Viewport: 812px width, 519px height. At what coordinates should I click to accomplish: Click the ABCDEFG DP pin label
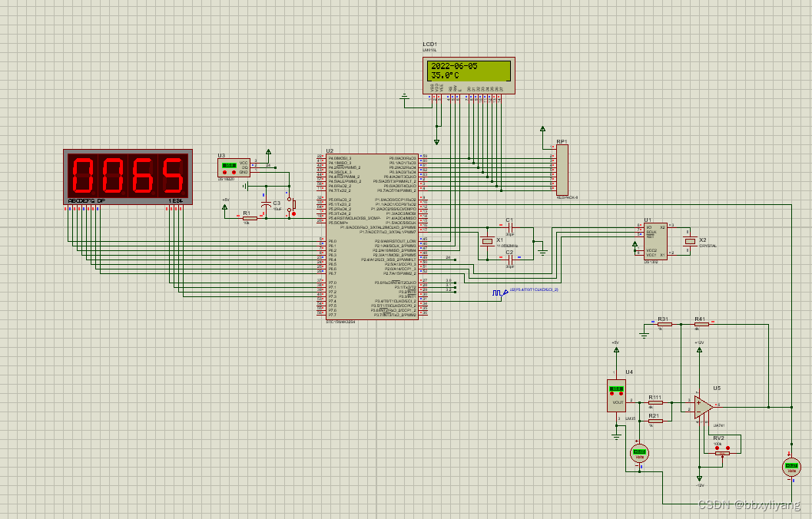click(87, 201)
